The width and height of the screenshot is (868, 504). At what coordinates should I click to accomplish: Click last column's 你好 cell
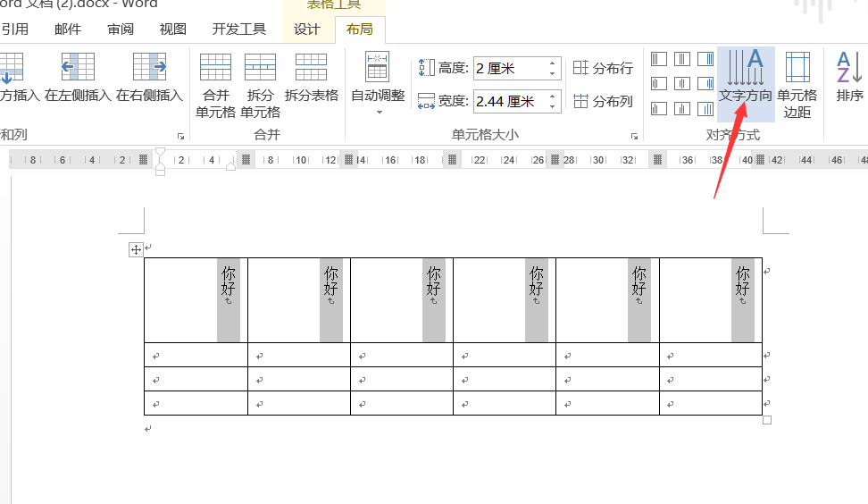tap(711, 300)
